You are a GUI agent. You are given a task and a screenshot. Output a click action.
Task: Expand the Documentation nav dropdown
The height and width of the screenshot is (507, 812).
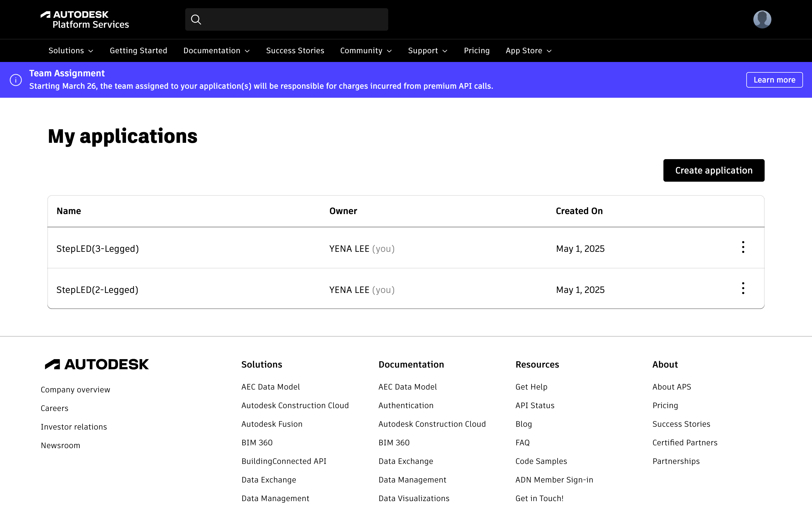[217, 51]
